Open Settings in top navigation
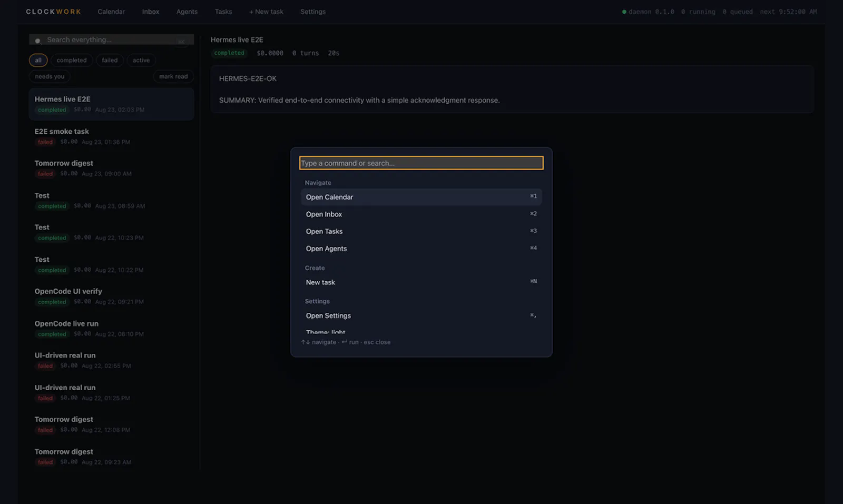Screen dimensions: 843x504 pyautogui.click(x=313, y=12)
